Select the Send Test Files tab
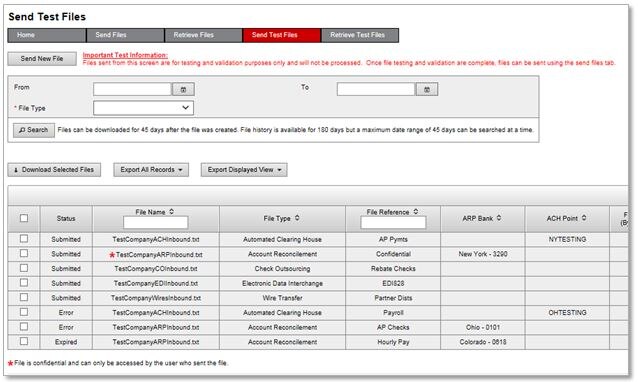The width and height of the screenshot is (638, 382). pos(282,35)
